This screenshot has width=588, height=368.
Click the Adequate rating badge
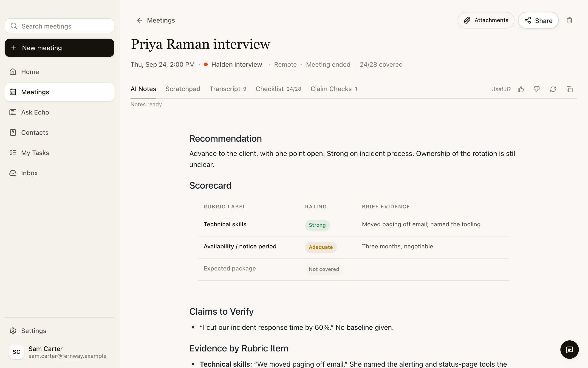(x=321, y=247)
